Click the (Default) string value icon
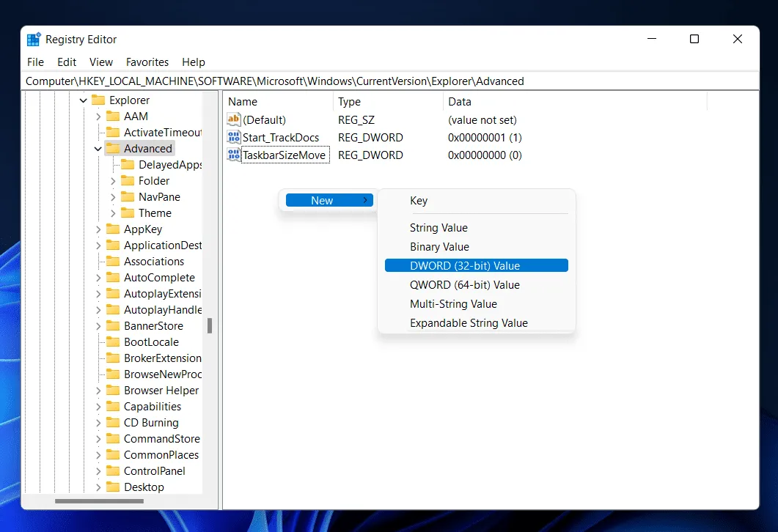The height and width of the screenshot is (532, 778). (234, 119)
